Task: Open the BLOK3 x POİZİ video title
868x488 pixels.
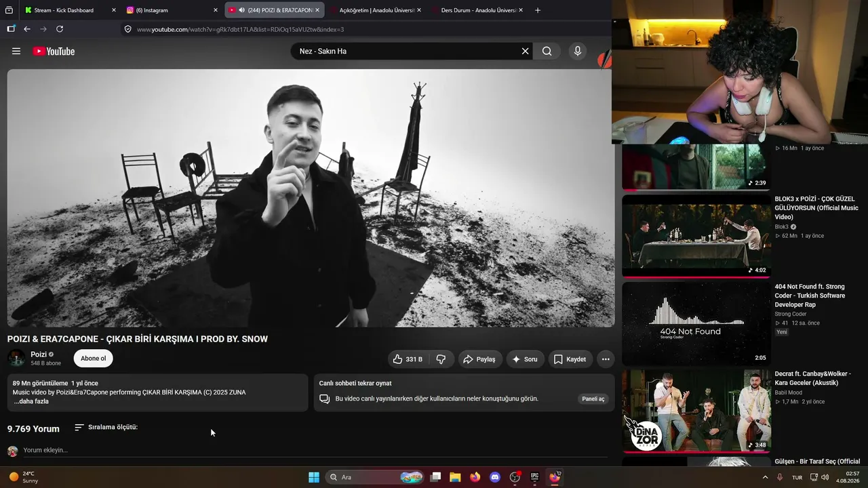Action: (x=816, y=208)
